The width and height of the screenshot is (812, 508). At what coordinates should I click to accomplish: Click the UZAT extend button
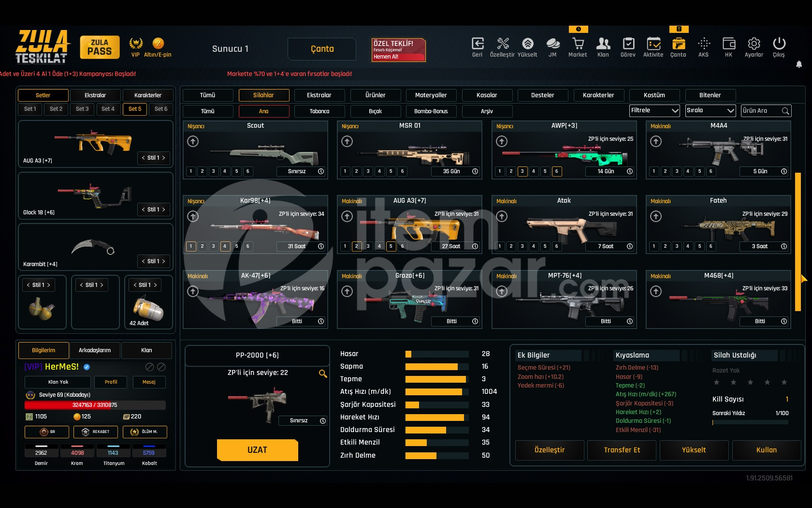click(257, 450)
